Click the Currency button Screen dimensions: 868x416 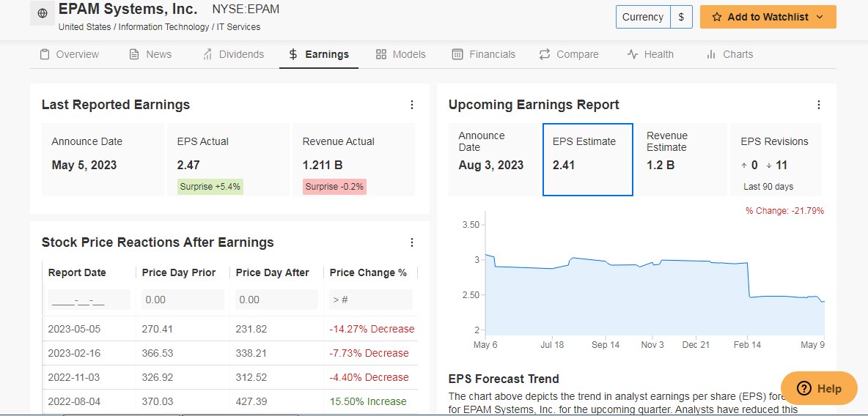643,17
